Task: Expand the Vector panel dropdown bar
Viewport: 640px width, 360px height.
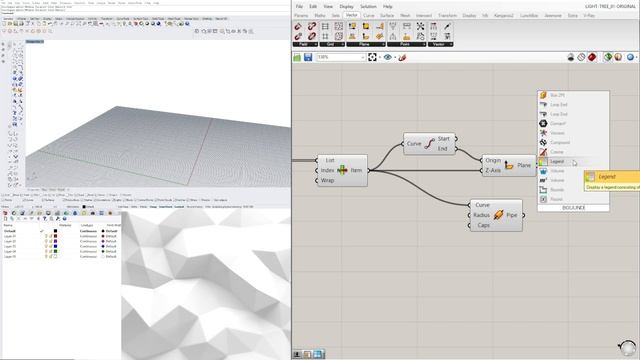Action: (x=440, y=44)
